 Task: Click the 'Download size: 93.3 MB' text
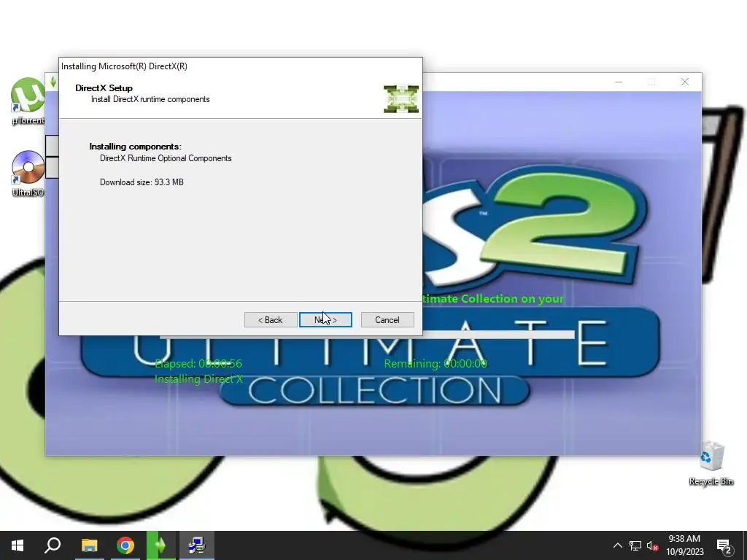(142, 182)
